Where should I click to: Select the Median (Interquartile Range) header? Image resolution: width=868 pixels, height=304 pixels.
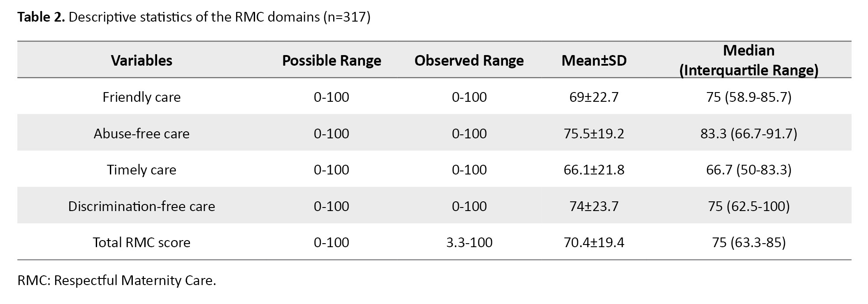point(748,60)
